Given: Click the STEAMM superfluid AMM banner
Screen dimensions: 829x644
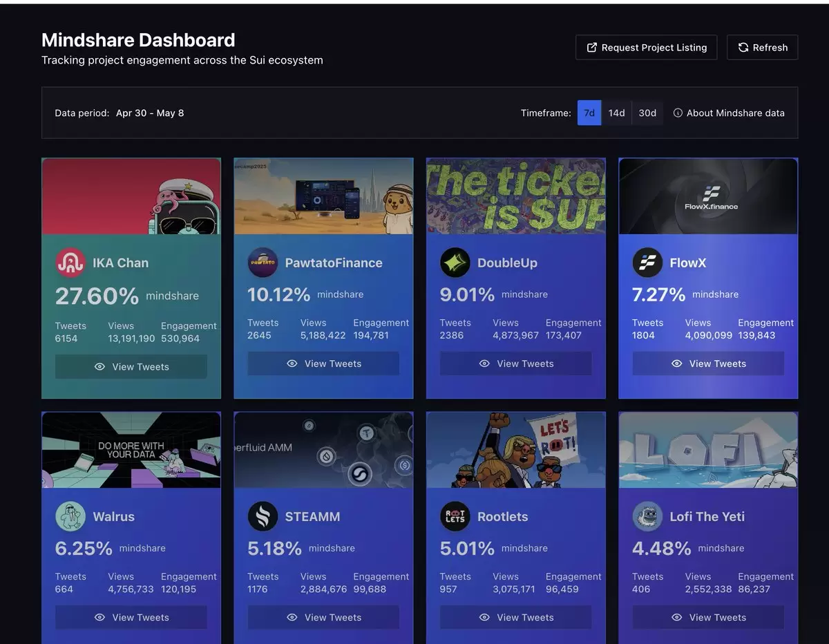Looking at the screenshot, I should tap(323, 450).
